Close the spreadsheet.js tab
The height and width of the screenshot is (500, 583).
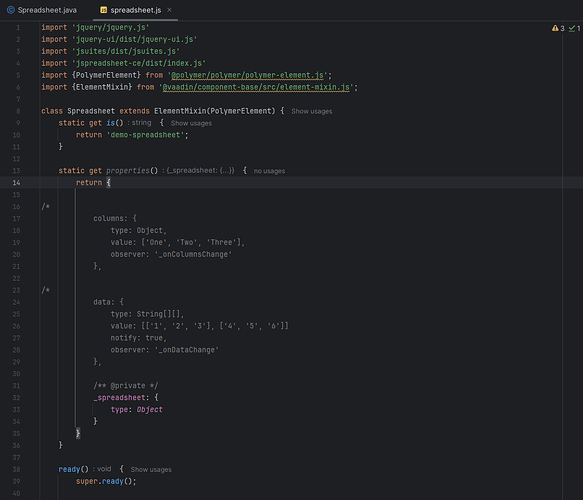click(170, 10)
